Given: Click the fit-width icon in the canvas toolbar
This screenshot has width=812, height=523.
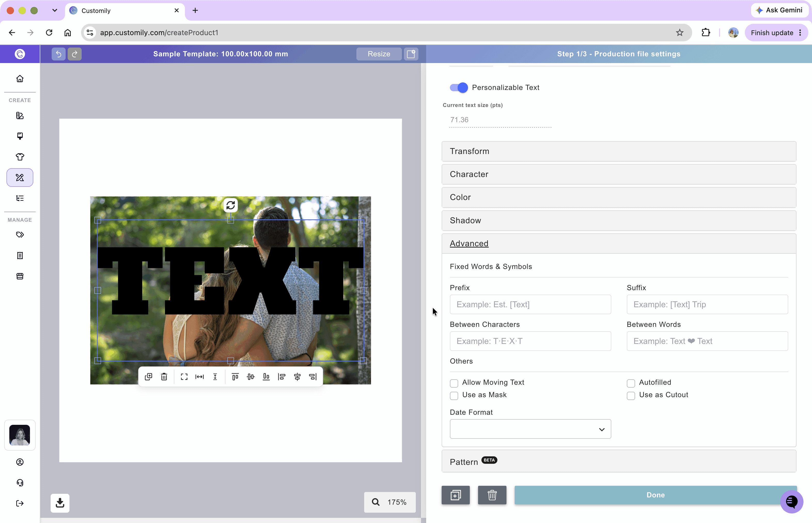Looking at the screenshot, I should click(200, 377).
